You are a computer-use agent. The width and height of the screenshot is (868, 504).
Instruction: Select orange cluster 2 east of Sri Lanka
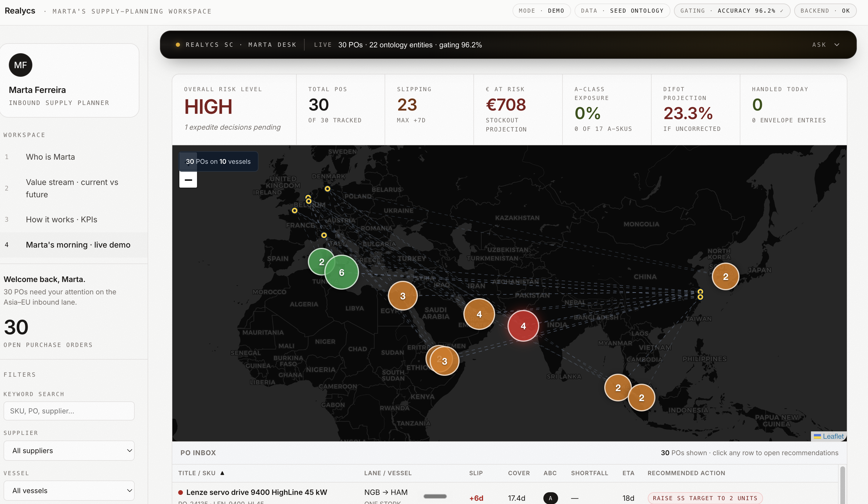(618, 388)
